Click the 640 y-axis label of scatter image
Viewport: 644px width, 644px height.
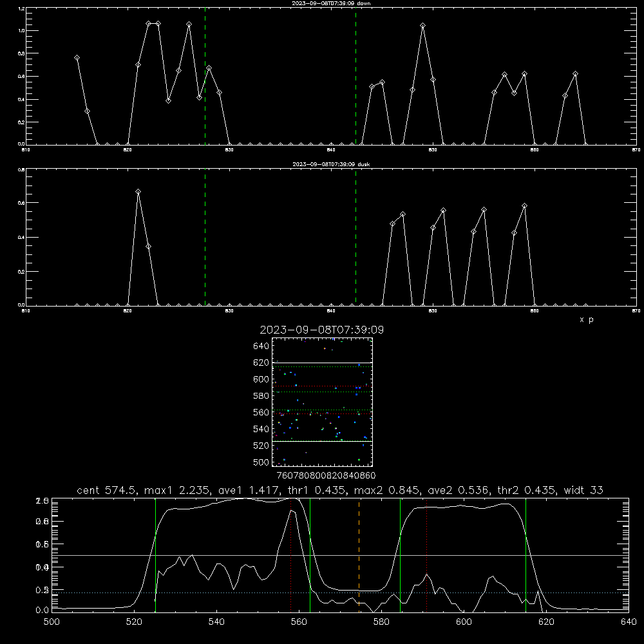click(261, 346)
